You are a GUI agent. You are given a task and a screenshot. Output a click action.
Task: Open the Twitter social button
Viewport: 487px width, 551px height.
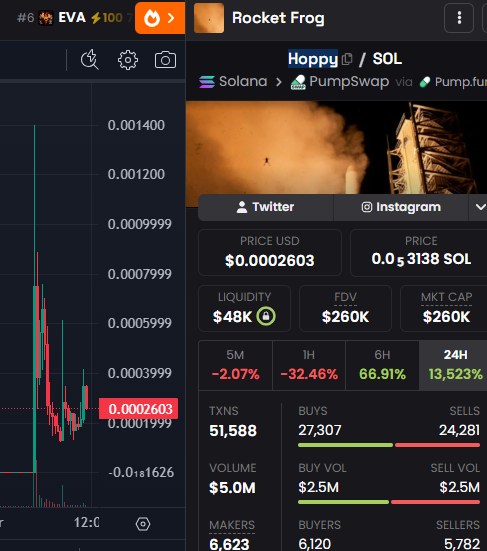click(266, 207)
